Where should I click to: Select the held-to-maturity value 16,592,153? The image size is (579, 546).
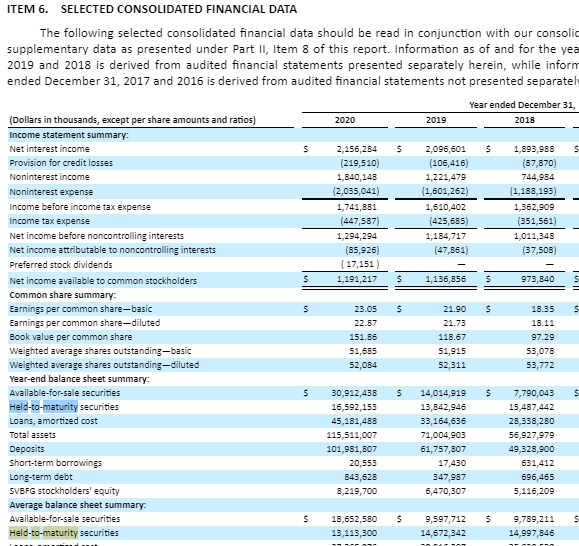354,407
